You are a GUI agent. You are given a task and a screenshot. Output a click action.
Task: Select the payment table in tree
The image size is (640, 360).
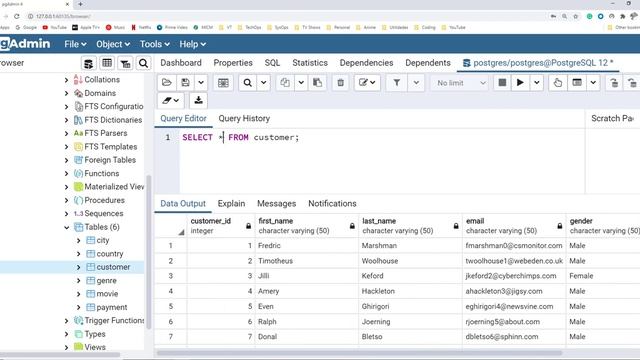pos(111,307)
